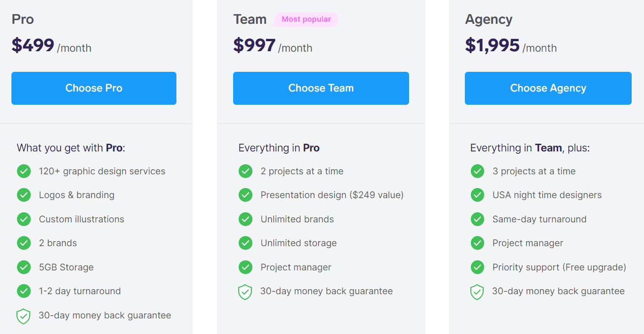The image size is (644, 334).
Task: Select the check icon beside "Same-day turnaround"
Action: [x=477, y=219]
